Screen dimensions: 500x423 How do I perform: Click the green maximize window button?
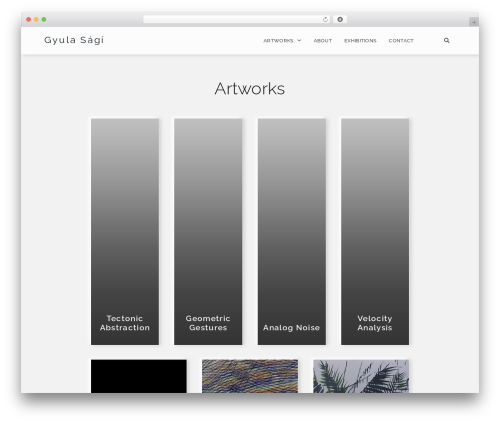44,19
